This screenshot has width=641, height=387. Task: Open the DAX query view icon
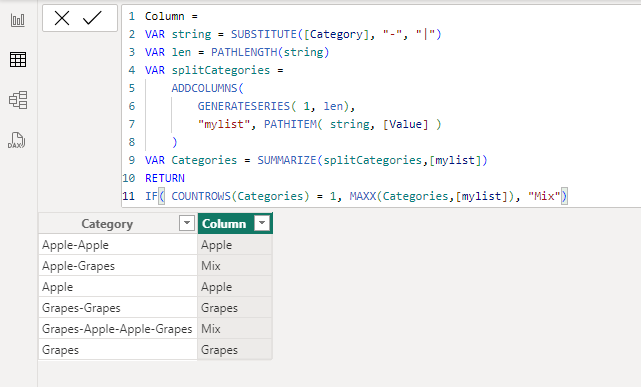pyautogui.click(x=17, y=140)
